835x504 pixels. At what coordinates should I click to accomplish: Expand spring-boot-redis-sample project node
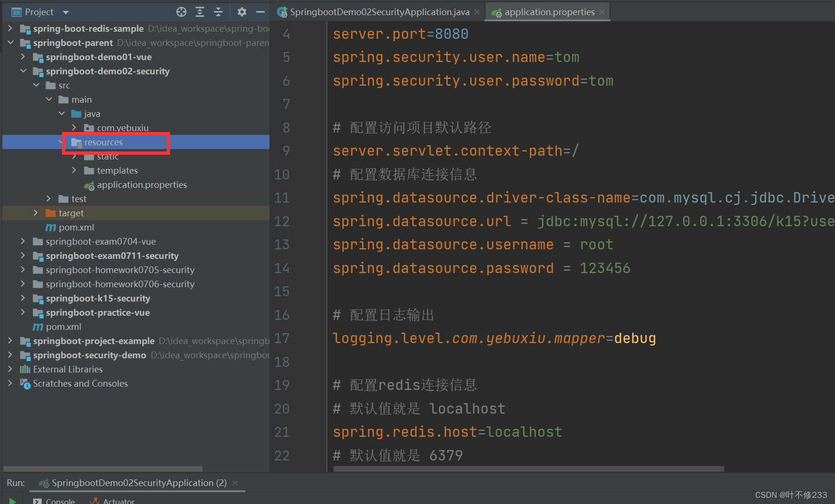pyautogui.click(x=10, y=28)
